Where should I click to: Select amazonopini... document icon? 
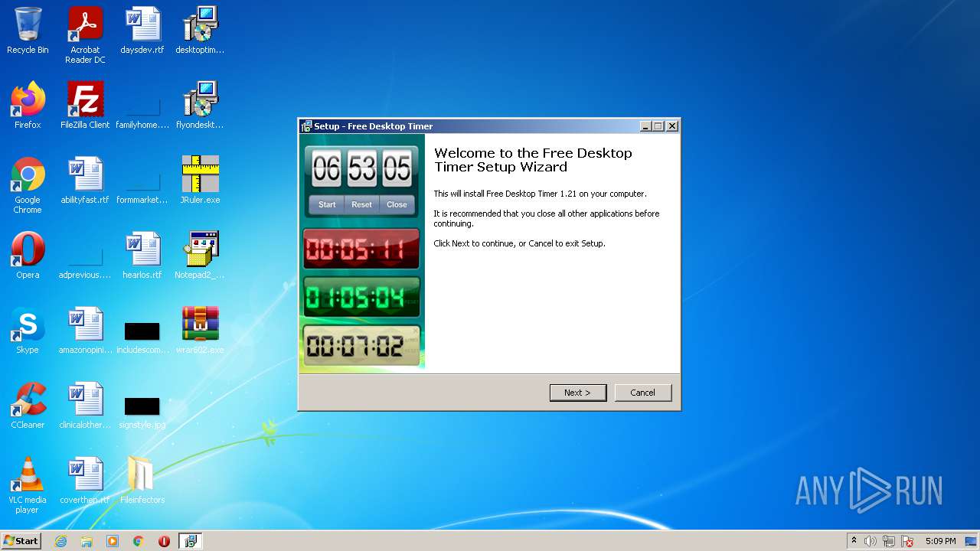(x=85, y=331)
